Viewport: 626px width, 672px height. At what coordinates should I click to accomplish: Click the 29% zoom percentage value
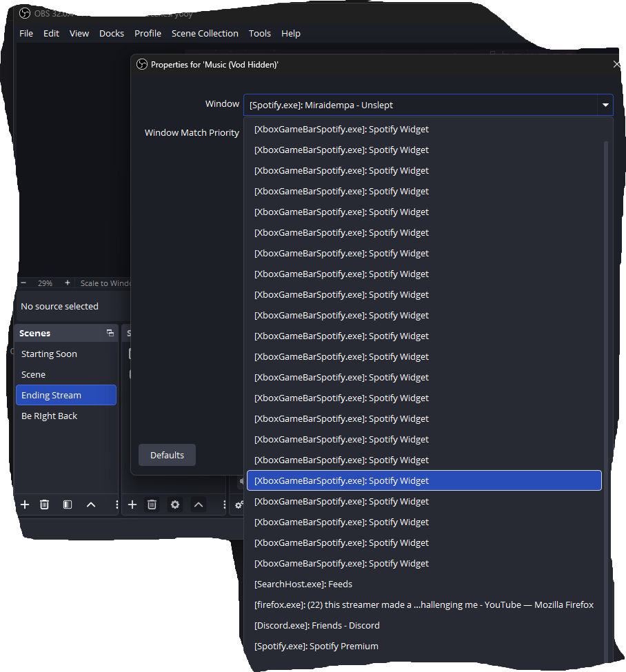(45, 283)
